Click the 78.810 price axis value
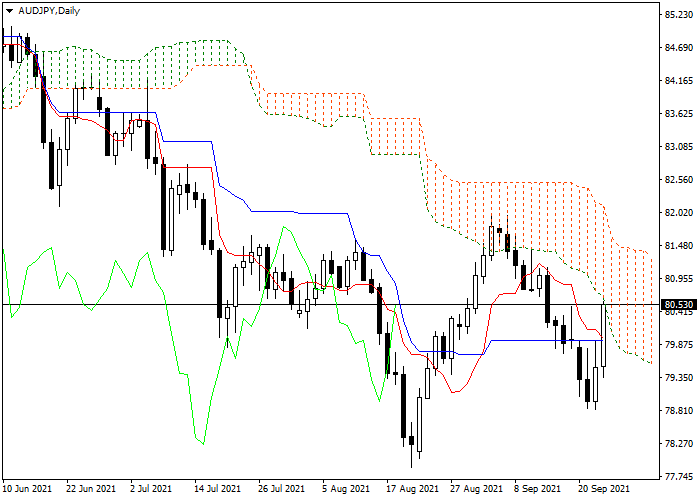 click(679, 410)
